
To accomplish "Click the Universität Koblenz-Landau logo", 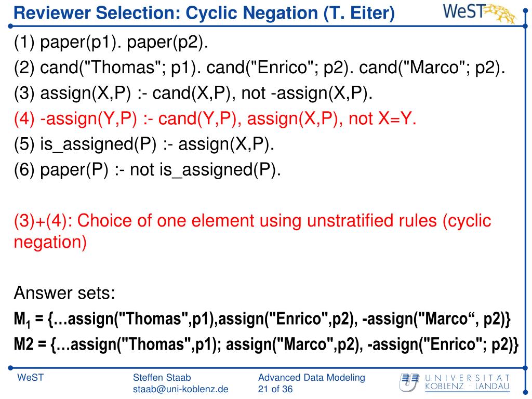I will [x=455, y=382].
